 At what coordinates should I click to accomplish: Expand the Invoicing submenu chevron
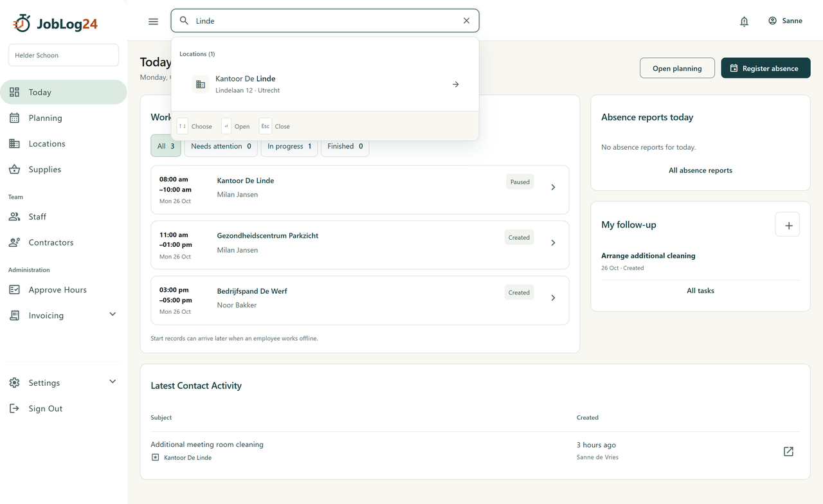click(x=113, y=314)
